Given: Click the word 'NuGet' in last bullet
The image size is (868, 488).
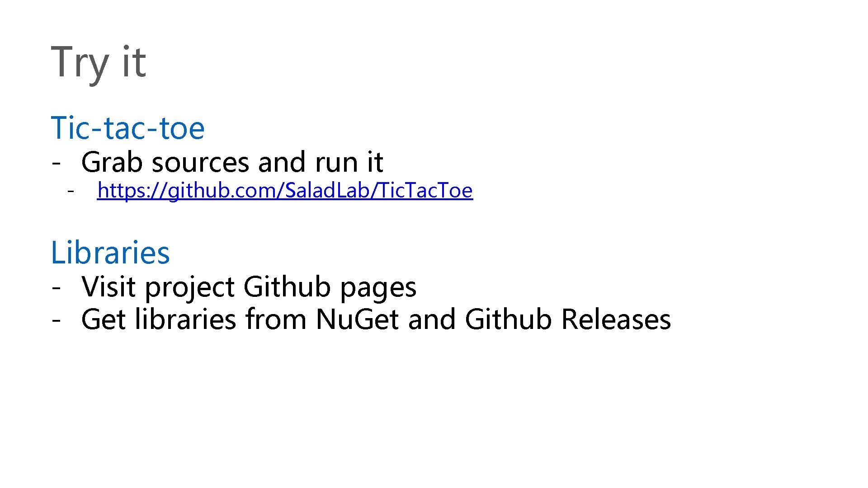Looking at the screenshot, I should (x=356, y=320).
